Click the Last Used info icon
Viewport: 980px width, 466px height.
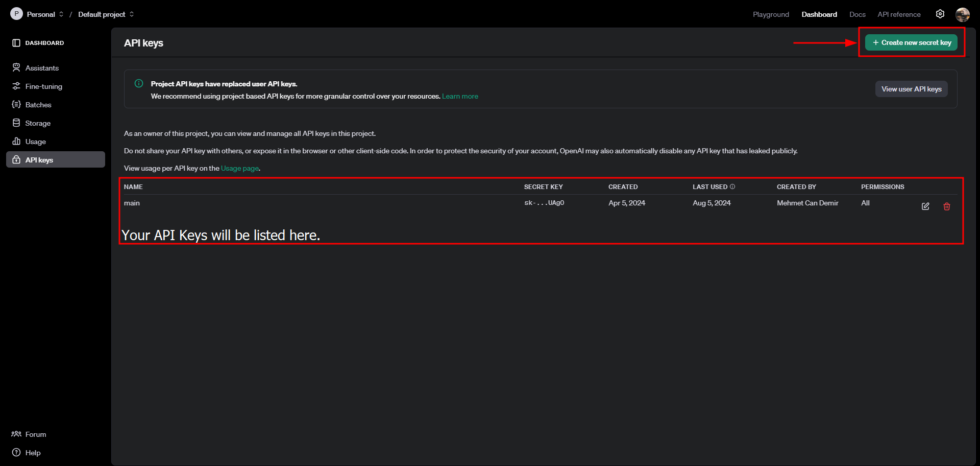click(732, 187)
